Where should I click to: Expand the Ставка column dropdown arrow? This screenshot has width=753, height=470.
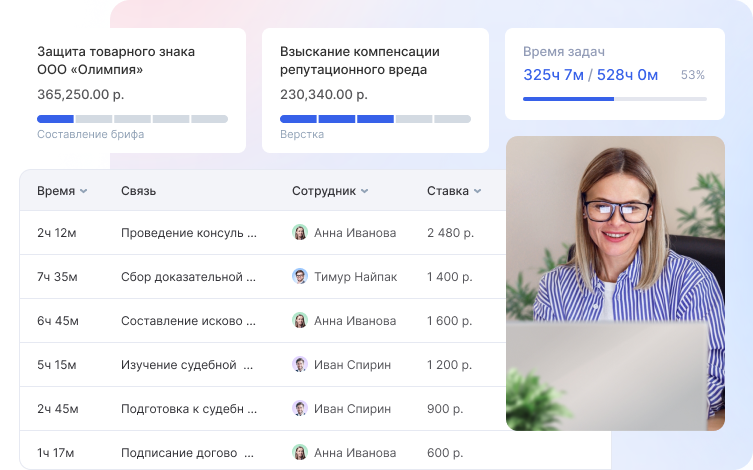pos(478,191)
